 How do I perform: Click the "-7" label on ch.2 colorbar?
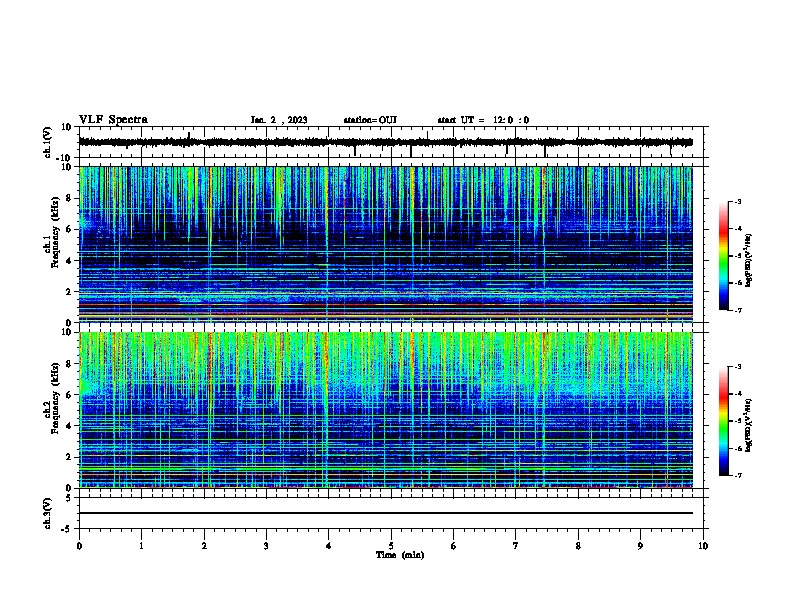point(738,476)
